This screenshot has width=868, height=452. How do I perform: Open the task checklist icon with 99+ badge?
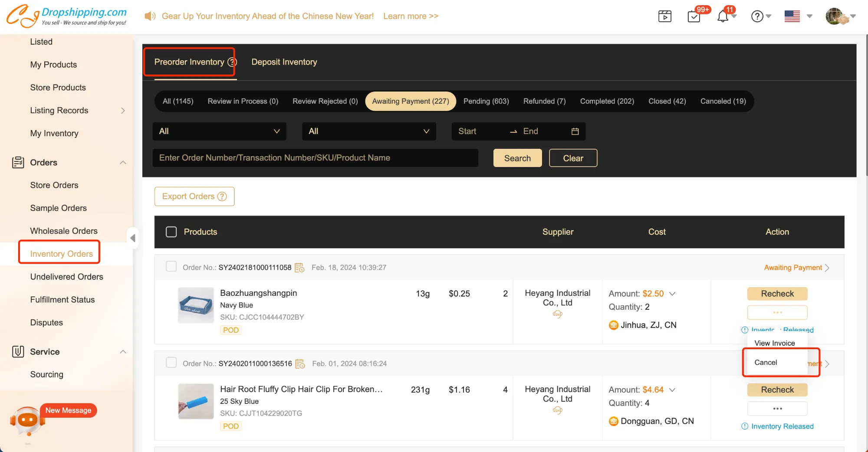[694, 16]
